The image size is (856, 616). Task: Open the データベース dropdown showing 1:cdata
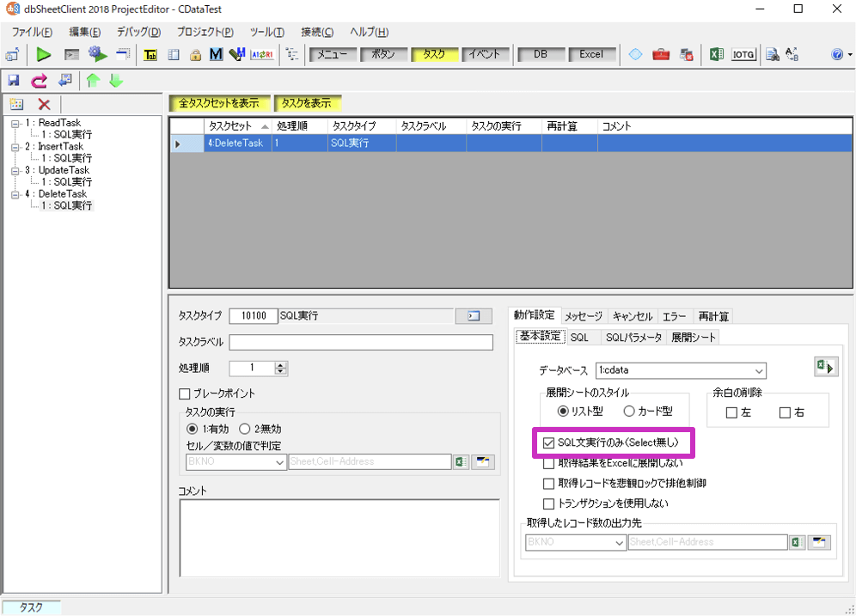tap(680, 370)
